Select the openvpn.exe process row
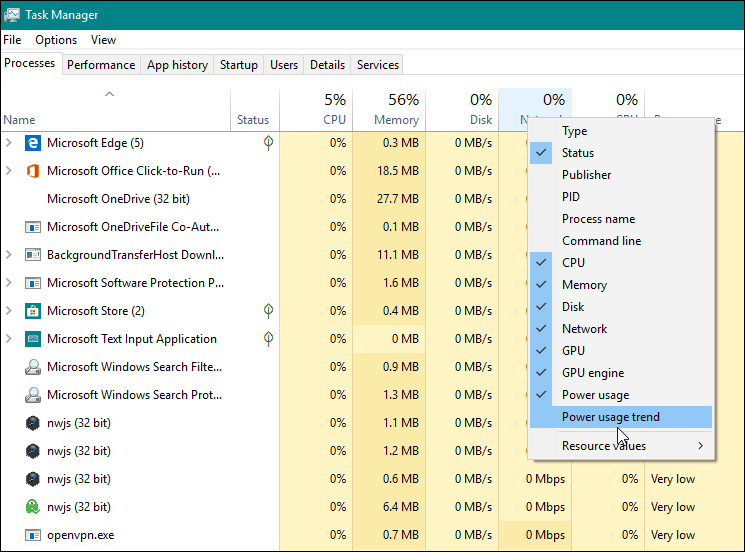This screenshot has height=552, width=745. tap(372, 535)
